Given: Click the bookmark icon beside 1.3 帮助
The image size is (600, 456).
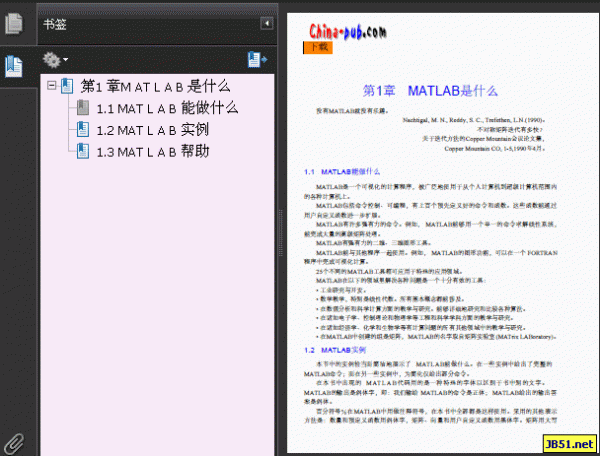Looking at the screenshot, I should [83, 151].
